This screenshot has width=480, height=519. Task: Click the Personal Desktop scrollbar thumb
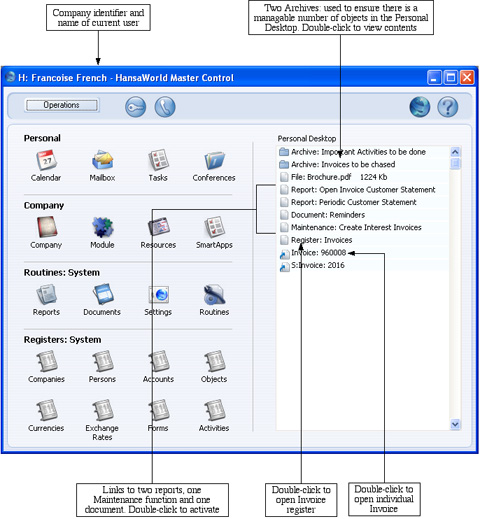pos(455,163)
